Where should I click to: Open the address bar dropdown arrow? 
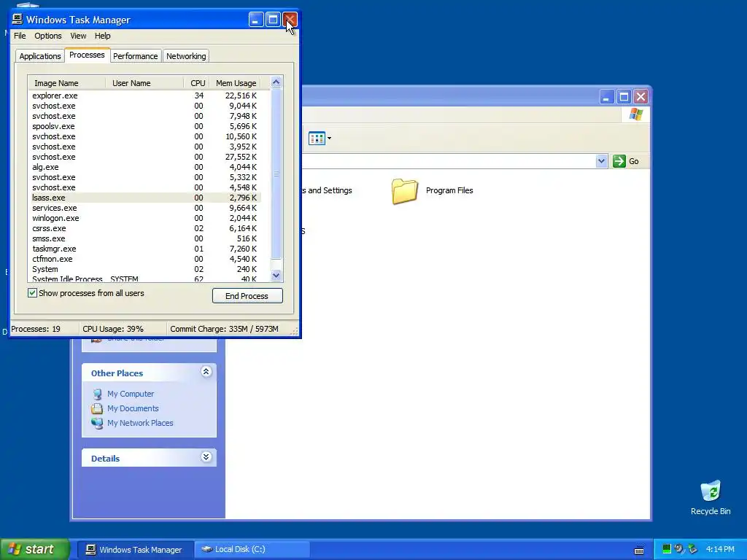coord(601,161)
